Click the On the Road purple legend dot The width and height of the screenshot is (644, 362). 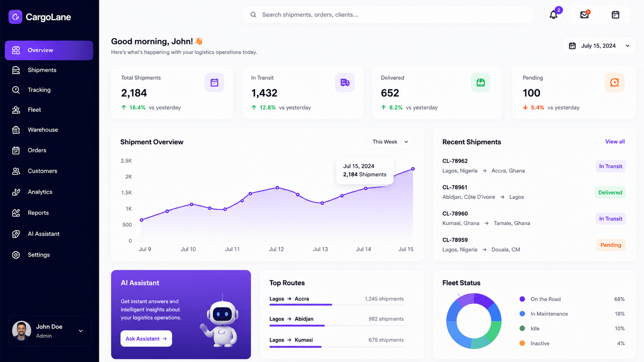pyautogui.click(x=522, y=299)
